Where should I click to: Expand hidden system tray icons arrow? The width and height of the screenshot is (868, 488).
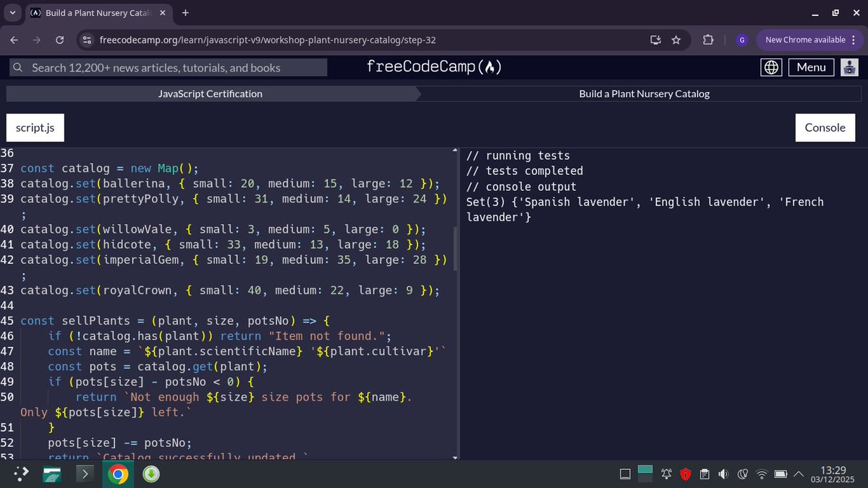tap(799, 474)
